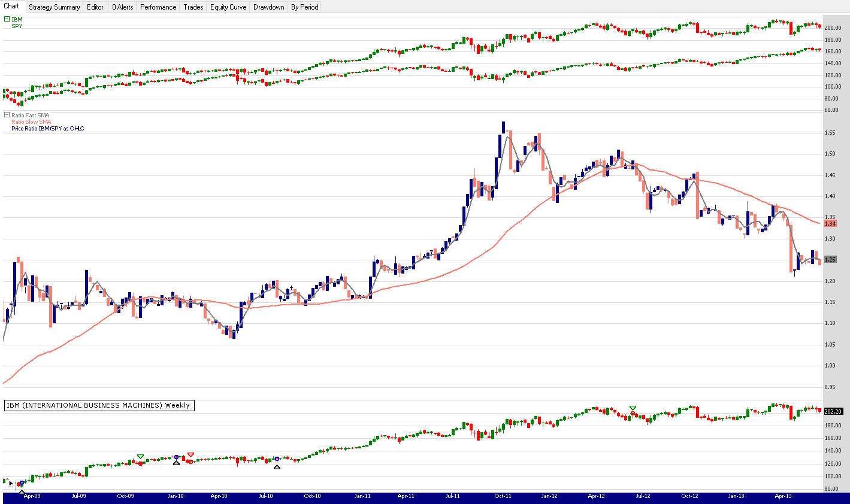The height and width of the screenshot is (504, 850).
Task: Click the red down arrow near Jan-10
Action: (x=190, y=455)
